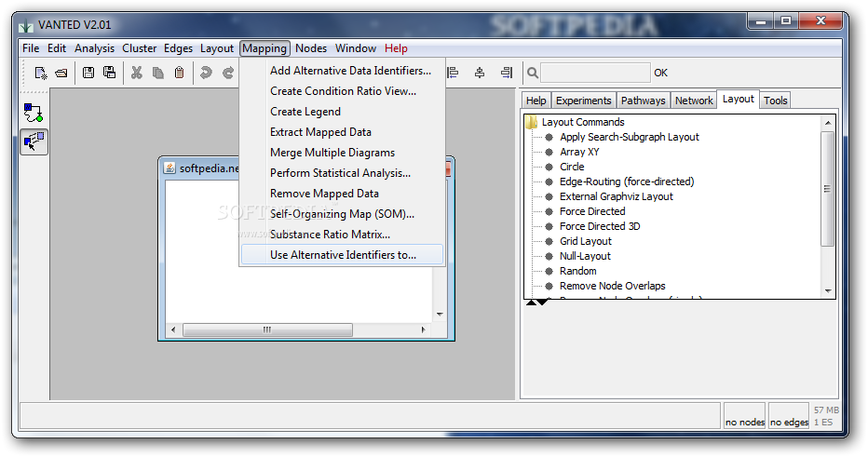Click the bullet icon beside Random
The height and width of the screenshot is (457, 868).
point(549,271)
